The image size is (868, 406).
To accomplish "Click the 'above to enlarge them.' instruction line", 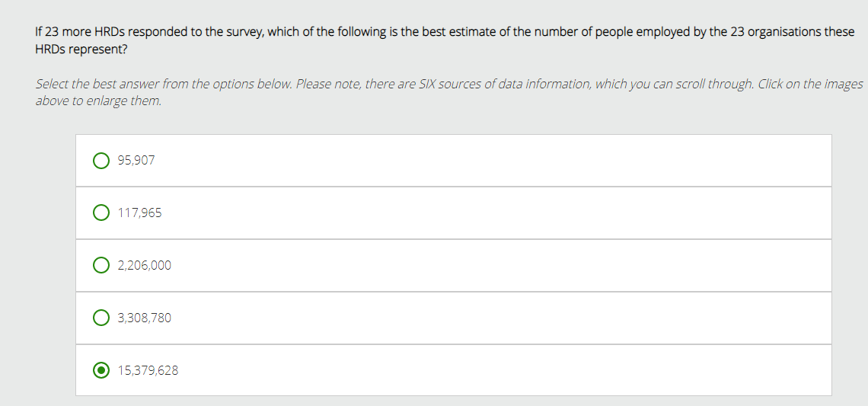I will tap(98, 101).
